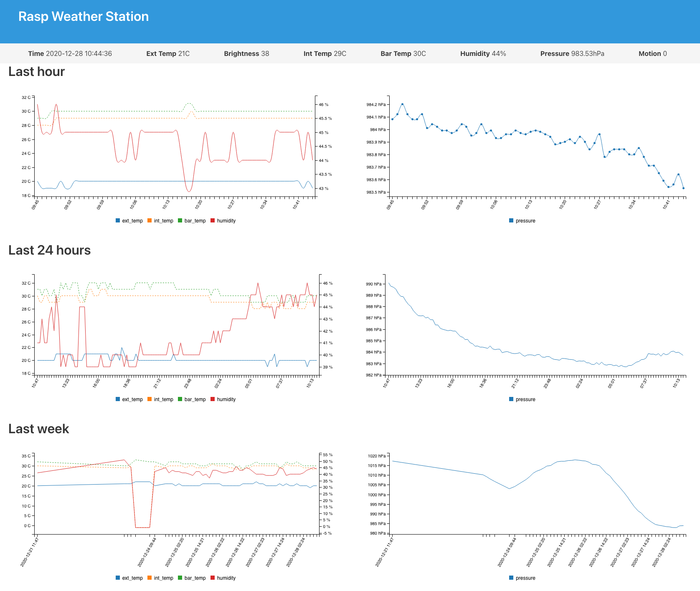
Task: Click the 35 C label in Last week chart
Action: 26,456
